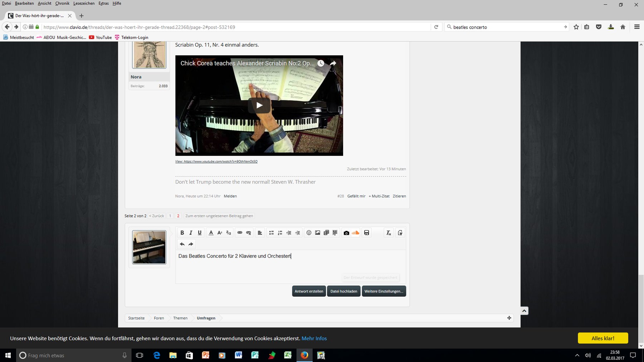Click remove formatting icon
This screenshot has height=362, width=644.
pyautogui.click(x=389, y=233)
